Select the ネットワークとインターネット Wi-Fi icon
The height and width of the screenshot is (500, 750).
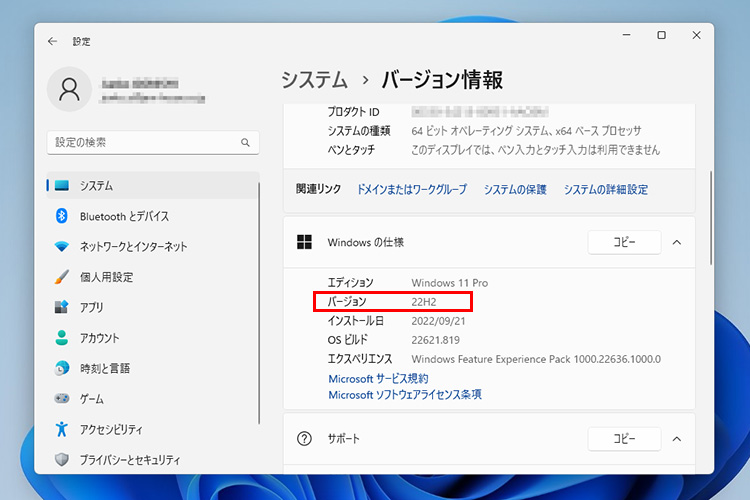tap(62, 247)
